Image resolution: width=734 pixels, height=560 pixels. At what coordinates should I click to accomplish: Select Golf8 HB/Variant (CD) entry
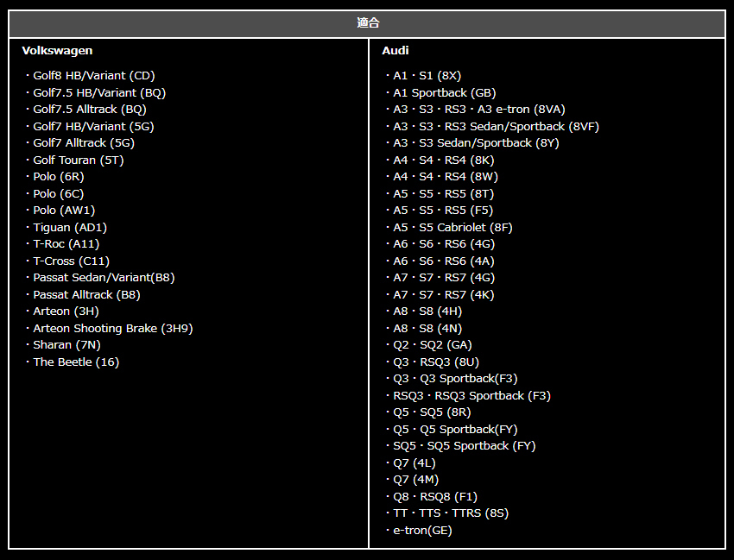[x=93, y=76]
